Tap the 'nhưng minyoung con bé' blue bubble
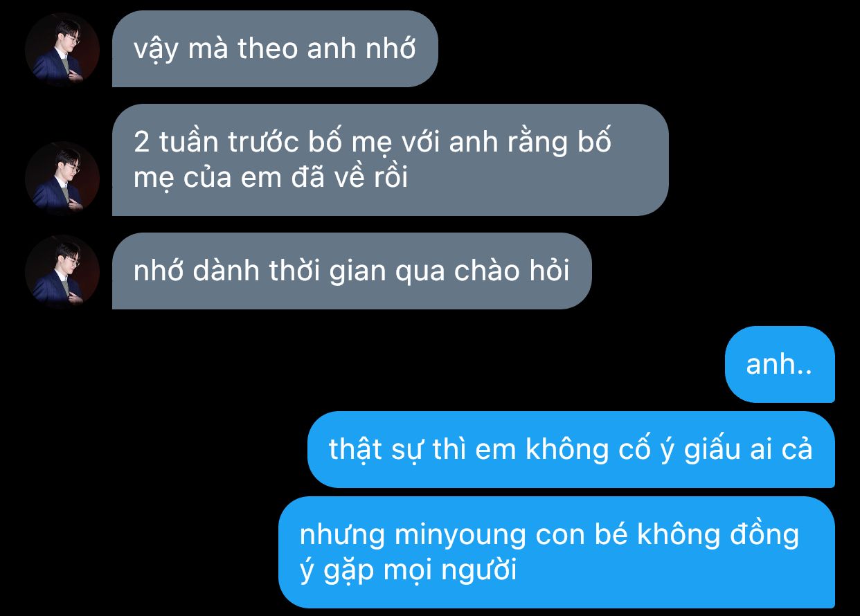 (557, 552)
